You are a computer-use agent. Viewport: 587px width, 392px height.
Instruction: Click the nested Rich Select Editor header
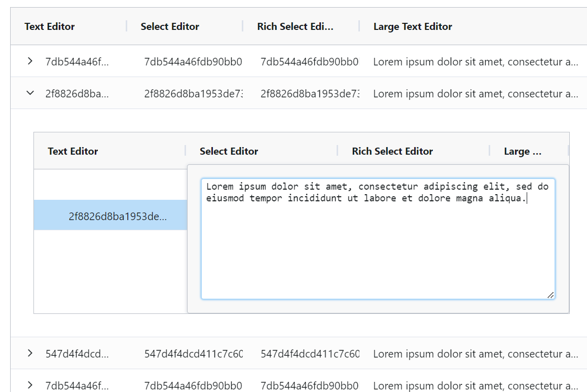coord(392,151)
